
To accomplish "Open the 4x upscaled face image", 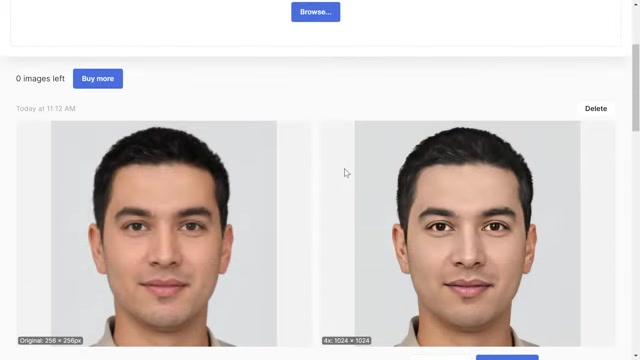I will [467, 233].
